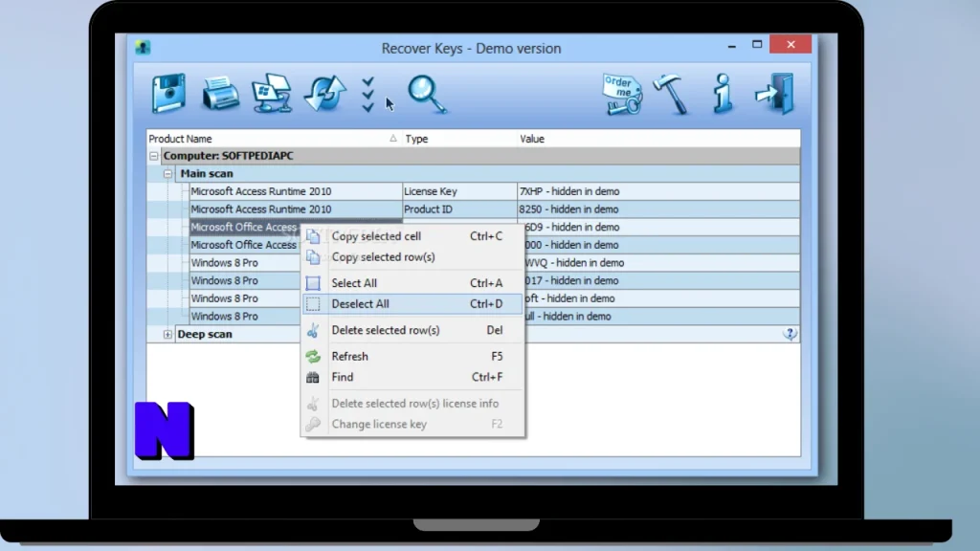Click Change license key menu entry
This screenshot has height=551, width=980.
pyautogui.click(x=412, y=424)
